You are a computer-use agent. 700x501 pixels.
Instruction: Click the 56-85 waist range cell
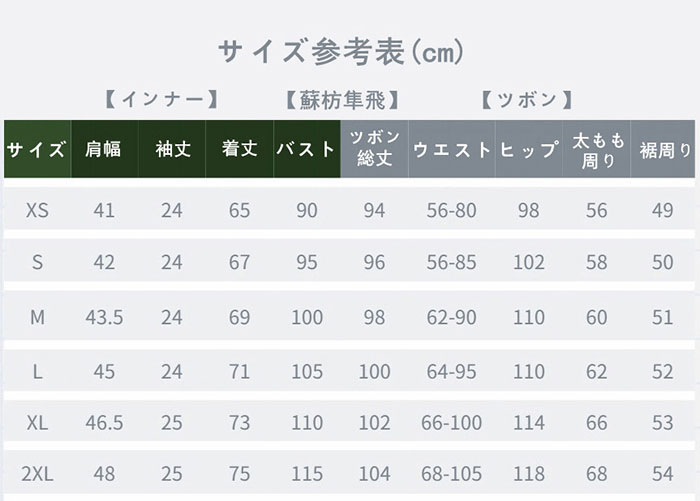click(x=451, y=263)
